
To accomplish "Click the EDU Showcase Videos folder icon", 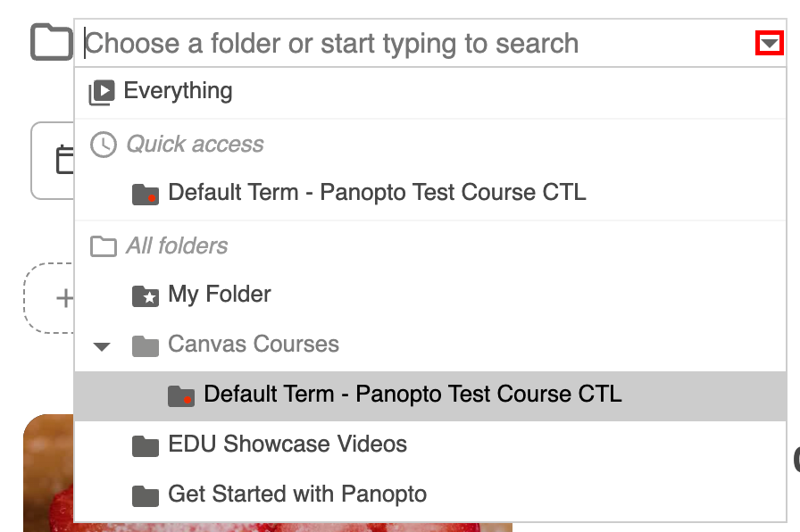I will point(145,445).
